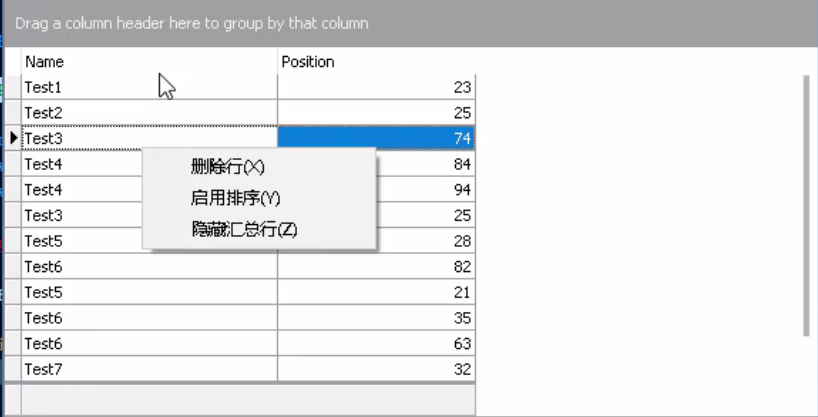This screenshot has width=818, height=417.
Task: Click the summary footer row under Position
Action: click(x=376, y=400)
